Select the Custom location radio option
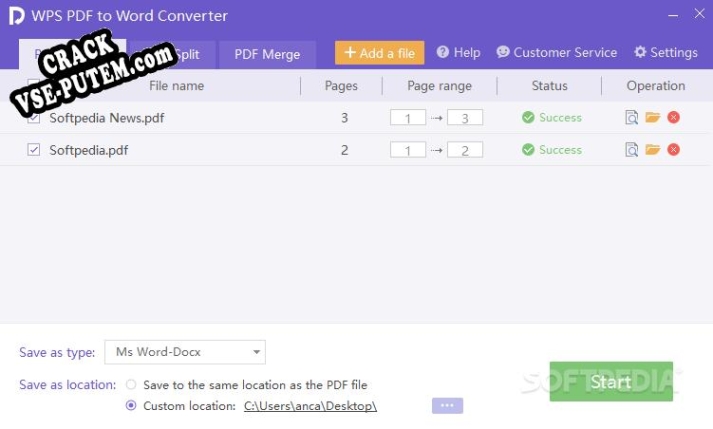 [131, 405]
